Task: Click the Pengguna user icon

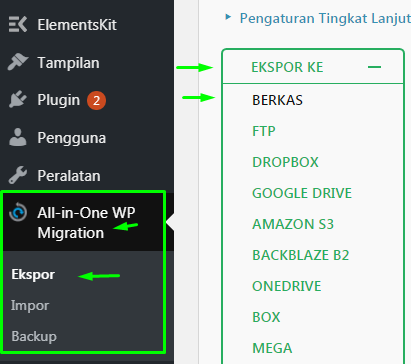Action: [x=18, y=137]
